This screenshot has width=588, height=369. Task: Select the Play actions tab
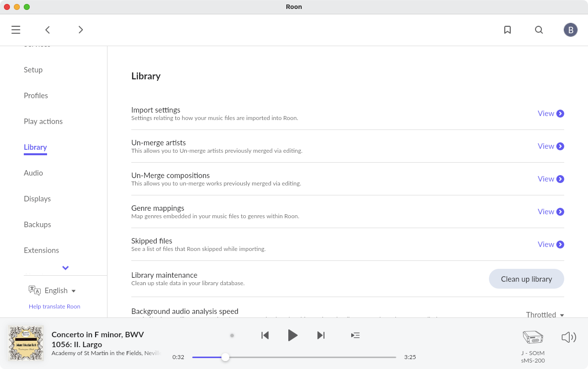click(x=43, y=121)
